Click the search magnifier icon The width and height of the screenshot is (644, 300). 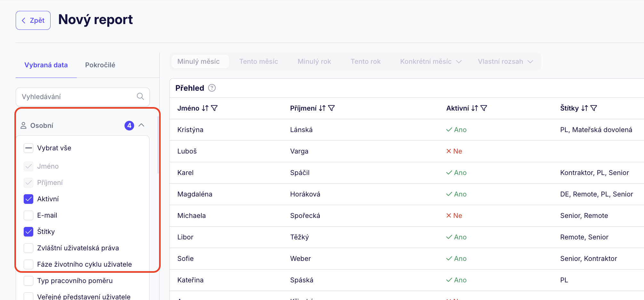click(140, 96)
